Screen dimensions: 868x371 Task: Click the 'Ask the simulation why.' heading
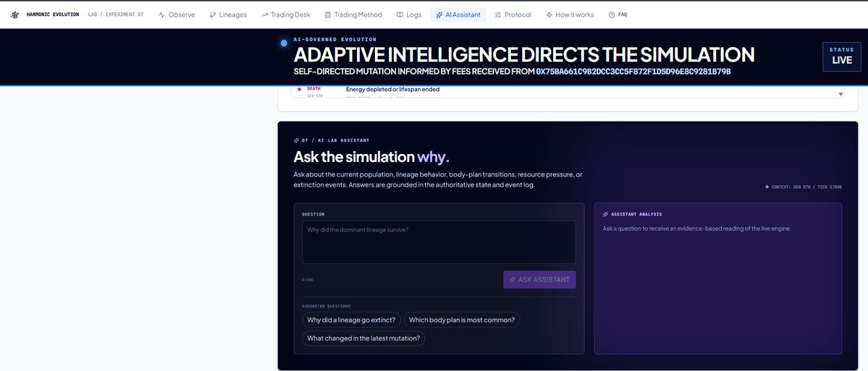pyautogui.click(x=371, y=157)
